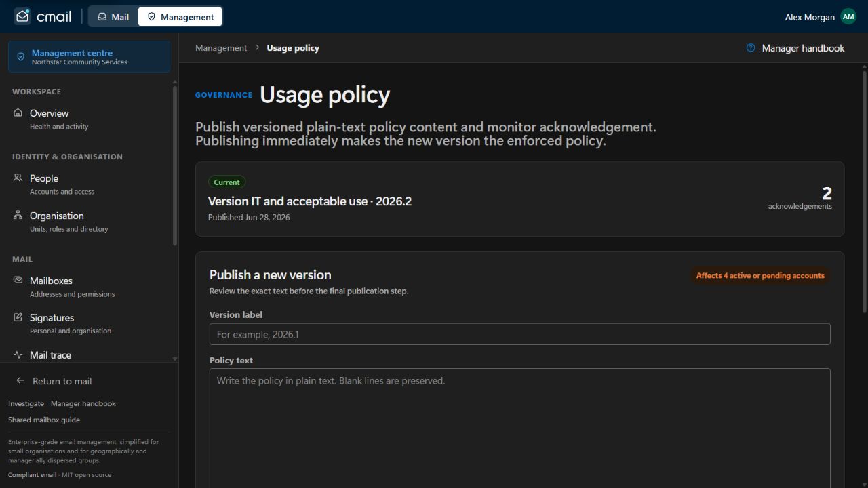This screenshot has width=868, height=488.
Task: Click the sidebar scrollbar thumb
Action: (175, 165)
